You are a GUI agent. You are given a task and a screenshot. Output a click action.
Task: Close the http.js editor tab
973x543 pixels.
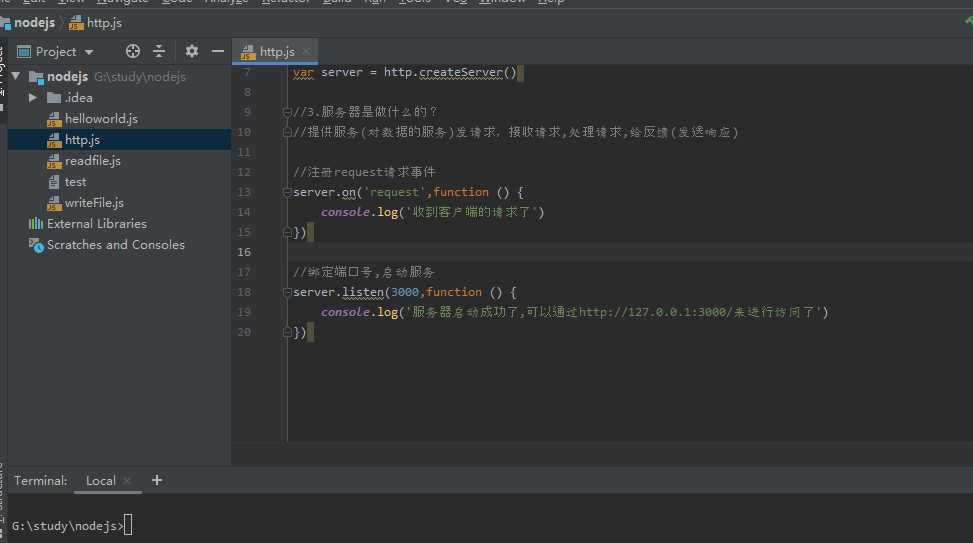click(306, 52)
